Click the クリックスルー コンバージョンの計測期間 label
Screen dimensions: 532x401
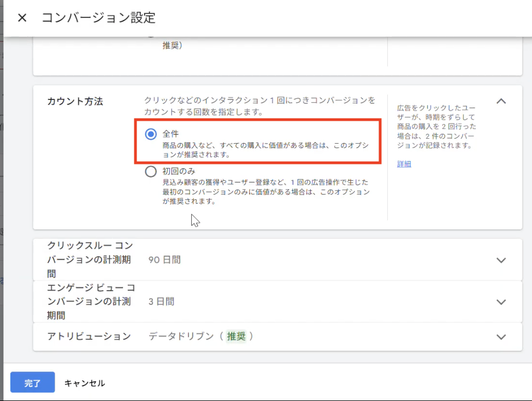pyautogui.click(x=90, y=260)
